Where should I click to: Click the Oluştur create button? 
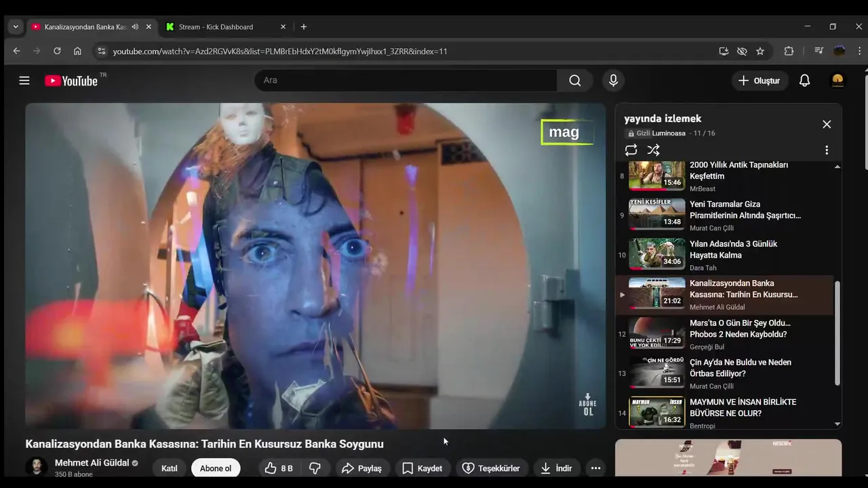pos(759,81)
